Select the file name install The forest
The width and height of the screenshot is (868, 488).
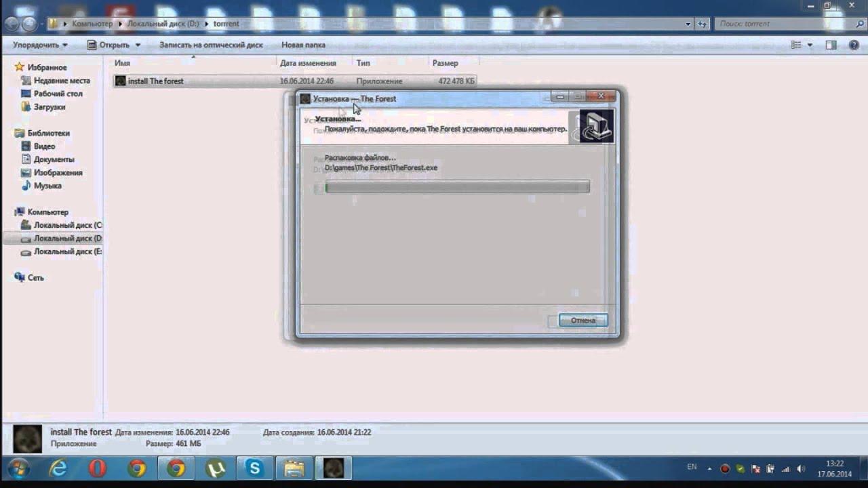156,81
